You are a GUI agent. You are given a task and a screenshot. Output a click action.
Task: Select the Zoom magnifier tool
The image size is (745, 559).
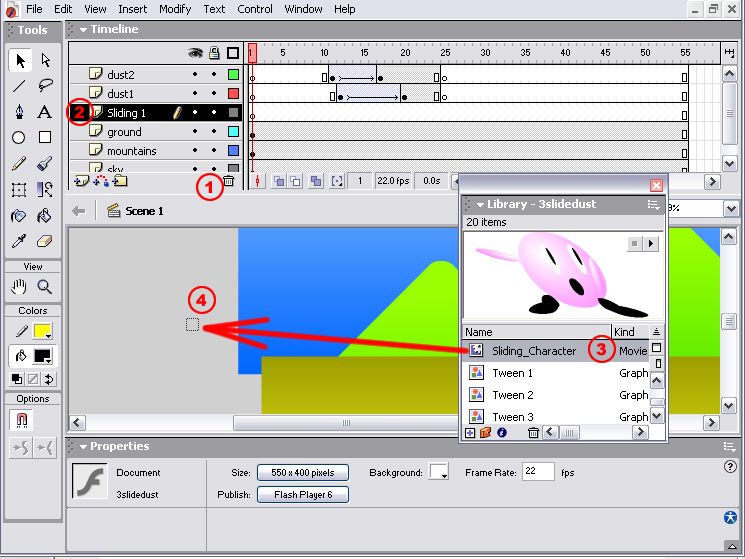[x=45, y=287]
